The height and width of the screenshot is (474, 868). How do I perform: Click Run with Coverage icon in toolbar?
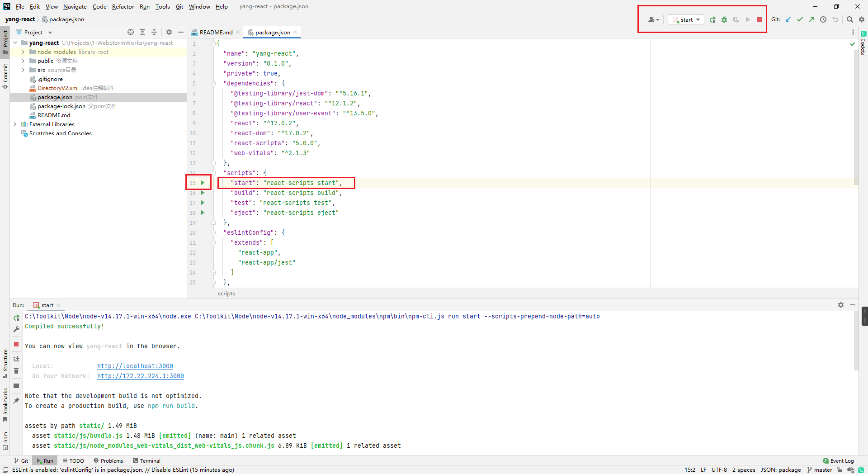click(x=736, y=19)
